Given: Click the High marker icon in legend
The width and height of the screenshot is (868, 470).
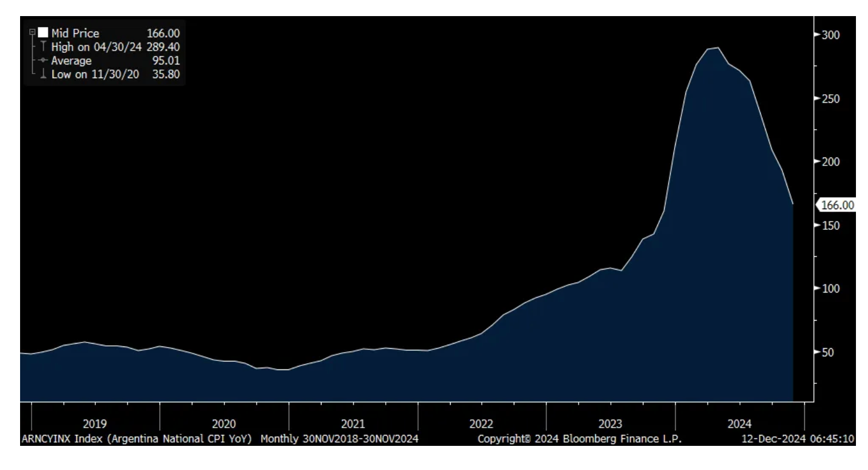Looking at the screenshot, I should click(x=43, y=47).
